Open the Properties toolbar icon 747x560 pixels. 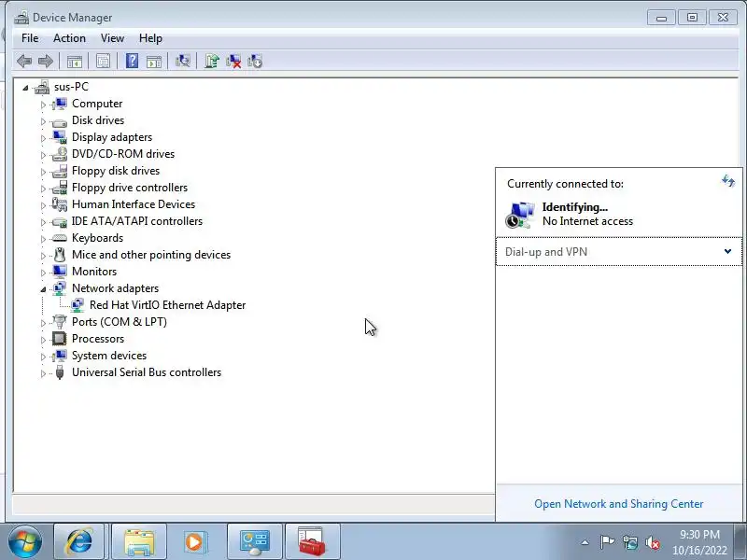click(103, 61)
